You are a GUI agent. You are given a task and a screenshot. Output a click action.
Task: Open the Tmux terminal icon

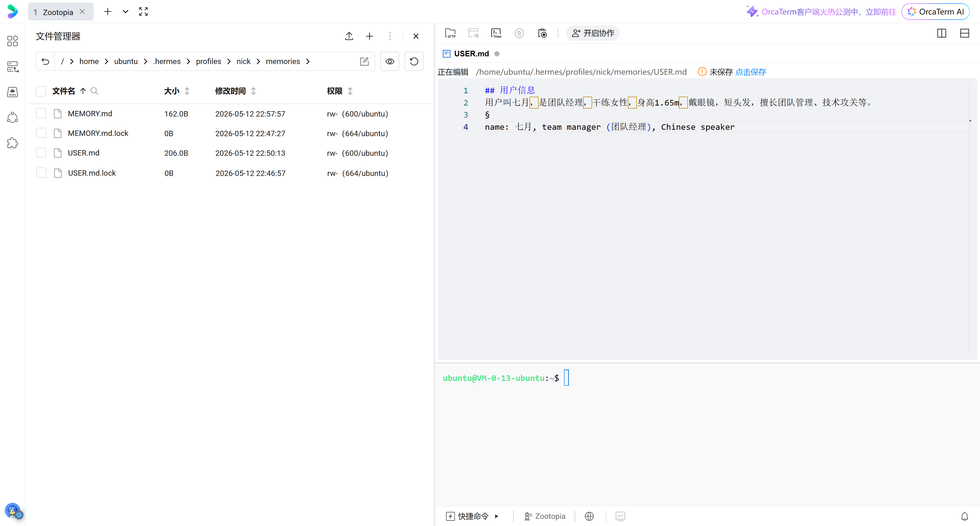pos(496,33)
